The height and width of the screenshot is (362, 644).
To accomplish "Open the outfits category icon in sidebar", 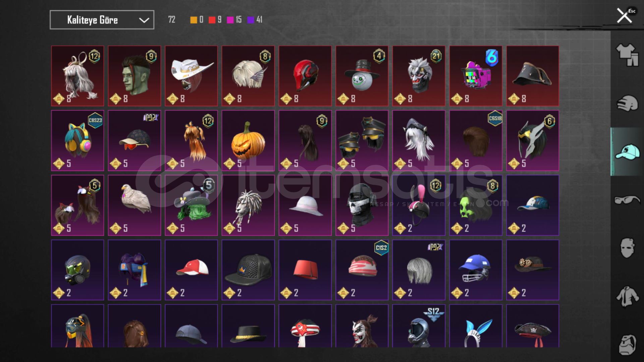I will pos(627,55).
